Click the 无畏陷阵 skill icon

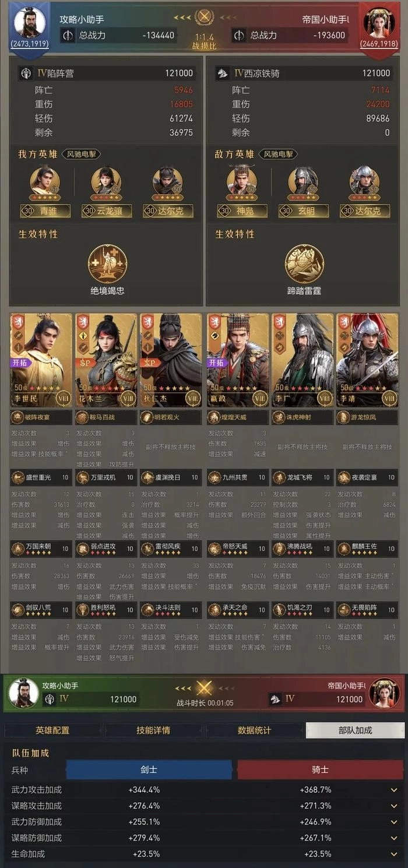point(343,609)
